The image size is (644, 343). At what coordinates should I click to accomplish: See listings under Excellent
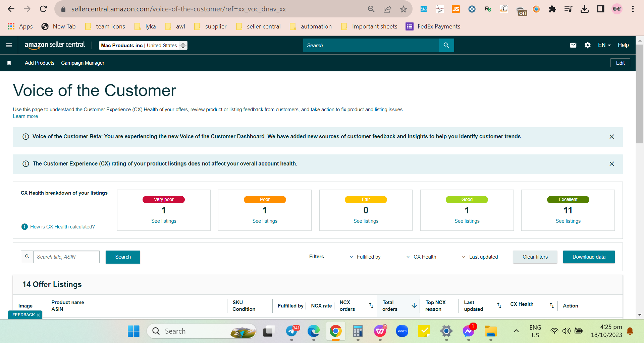pos(568,221)
